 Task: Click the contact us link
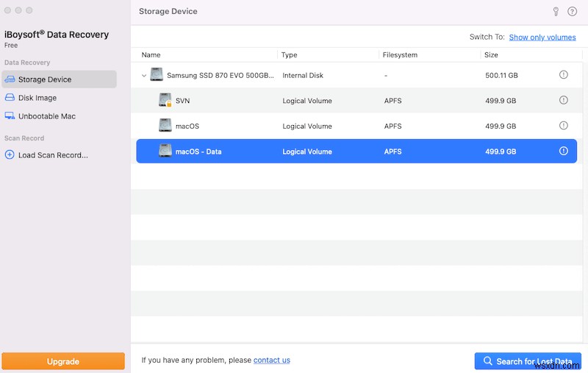(x=271, y=360)
